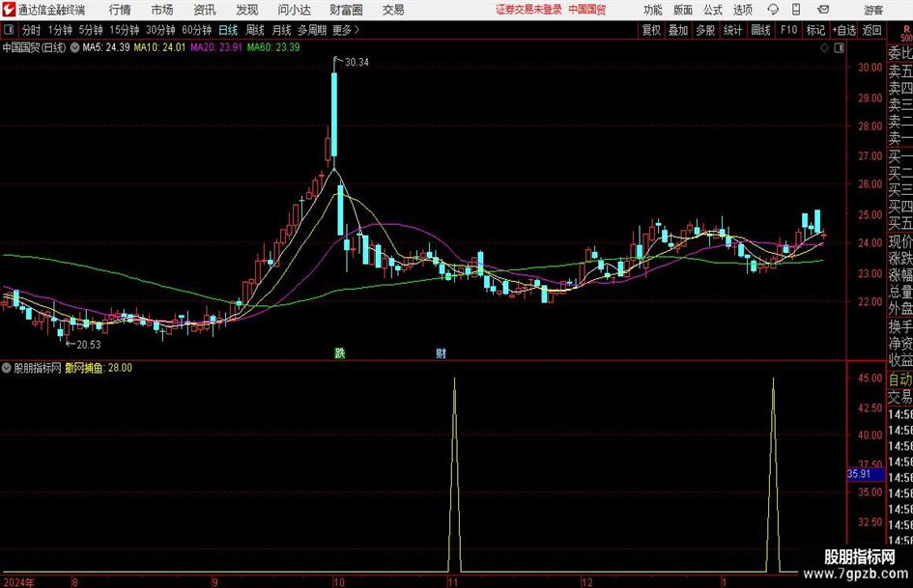Open the 选项 menu
Image resolution: width=913 pixels, height=588 pixels.
pyautogui.click(x=743, y=10)
